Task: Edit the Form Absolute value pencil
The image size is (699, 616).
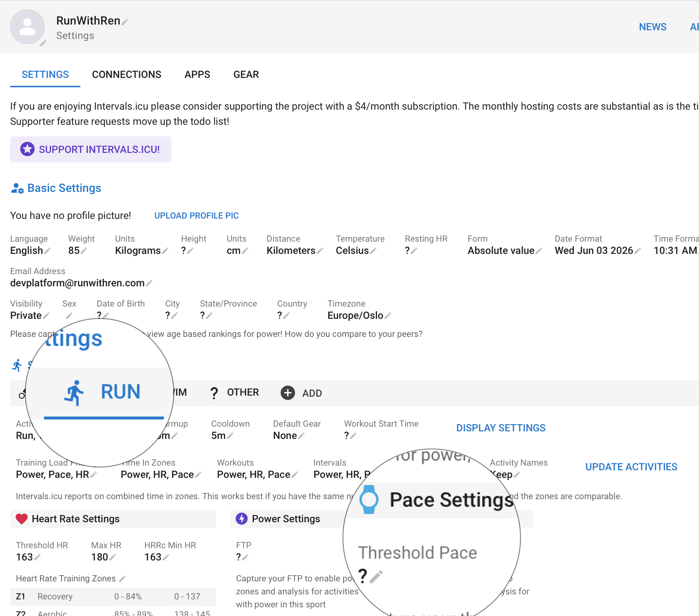Action: [x=539, y=251]
